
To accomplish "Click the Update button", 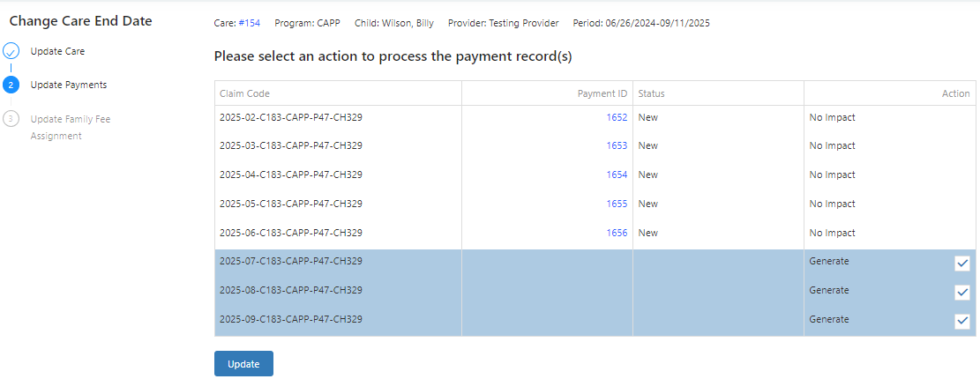I will pyautogui.click(x=243, y=364).
